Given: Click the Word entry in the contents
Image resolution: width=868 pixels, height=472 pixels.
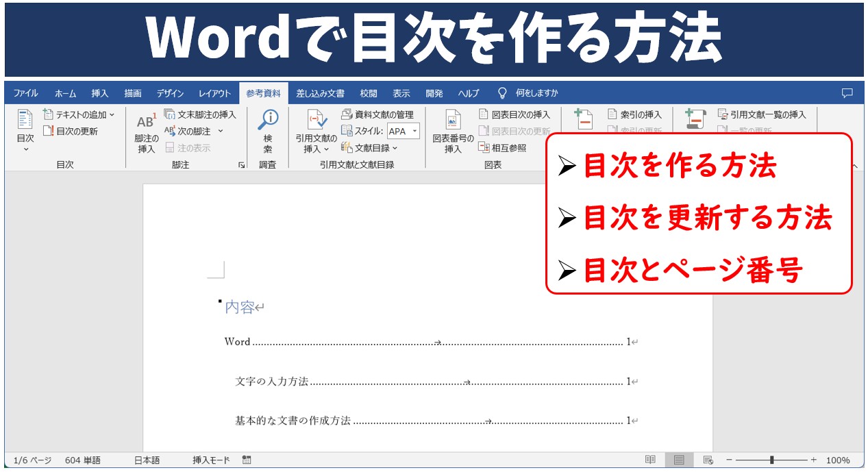Looking at the screenshot, I should click(238, 342).
